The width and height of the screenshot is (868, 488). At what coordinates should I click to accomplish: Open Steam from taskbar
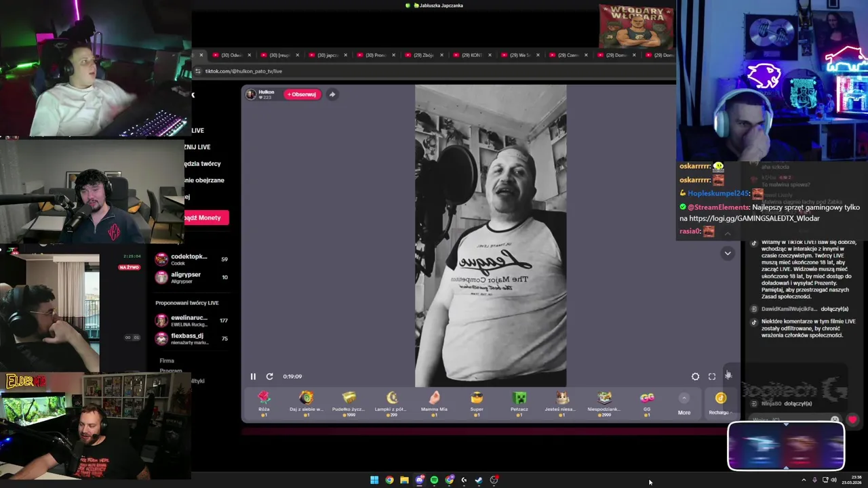tap(479, 480)
